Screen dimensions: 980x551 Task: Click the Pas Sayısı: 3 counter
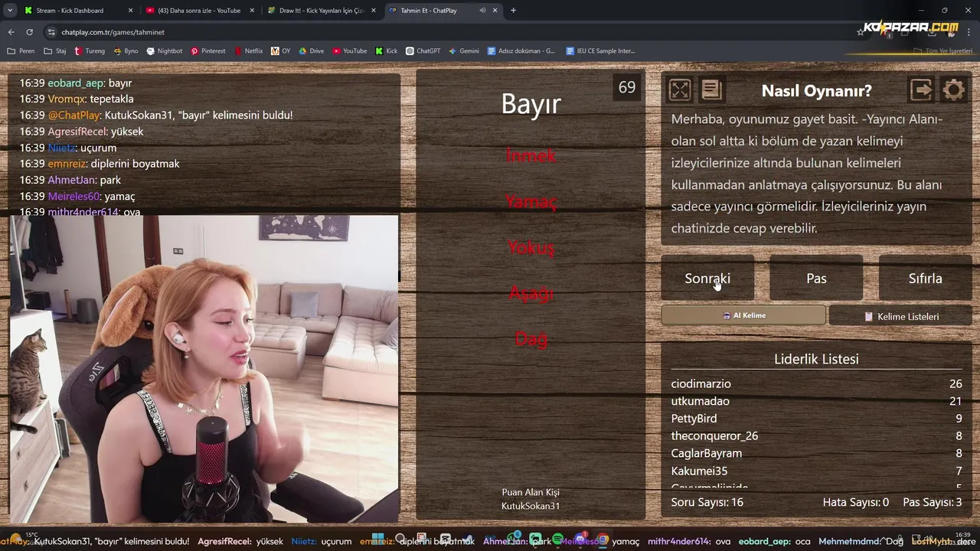point(932,502)
